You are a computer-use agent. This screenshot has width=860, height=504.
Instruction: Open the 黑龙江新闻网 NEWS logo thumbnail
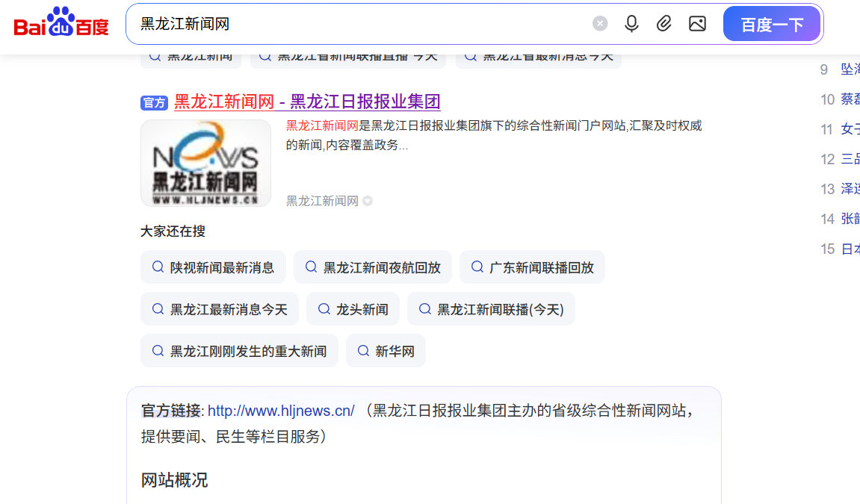[x=205, y=164]
